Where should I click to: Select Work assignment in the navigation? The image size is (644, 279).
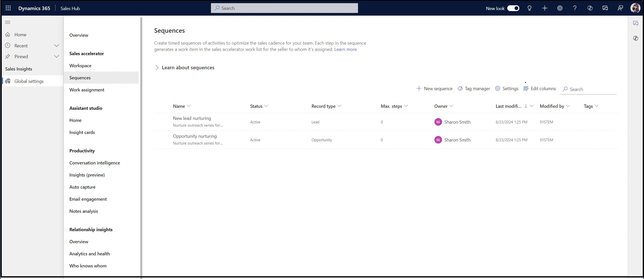pyautogui.click(x=87, y=90)
